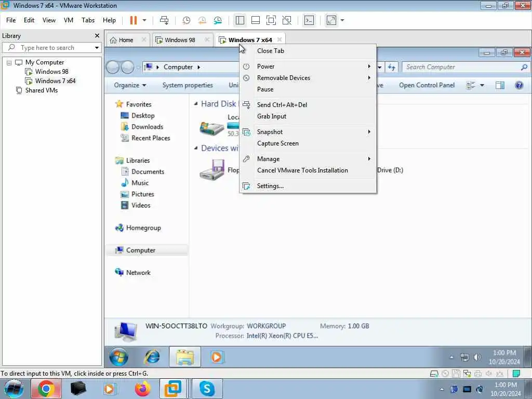Click the library search field
The image size is (532, 399).
pyautogui.click(x=51, y=47)
